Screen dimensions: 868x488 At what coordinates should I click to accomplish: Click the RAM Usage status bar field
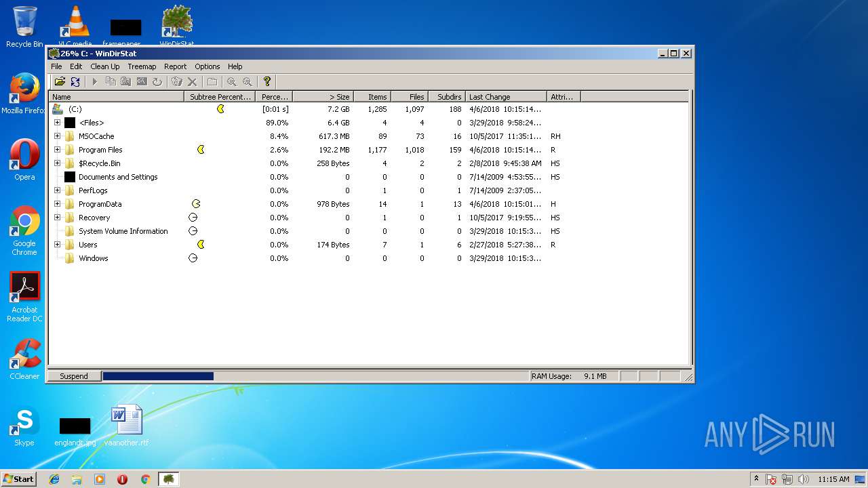pyautogui.click(x=574, y=376)
